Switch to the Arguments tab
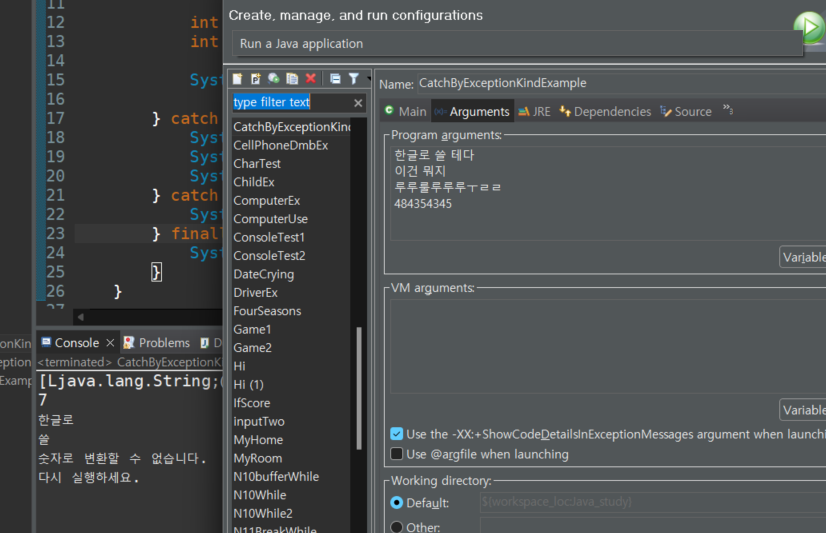Viewport: 826px width, 533px height. pos(472,111)
